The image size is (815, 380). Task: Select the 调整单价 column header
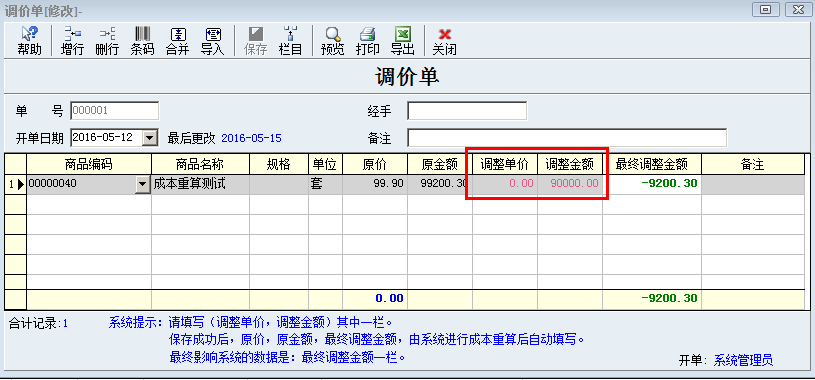[505, 164]
